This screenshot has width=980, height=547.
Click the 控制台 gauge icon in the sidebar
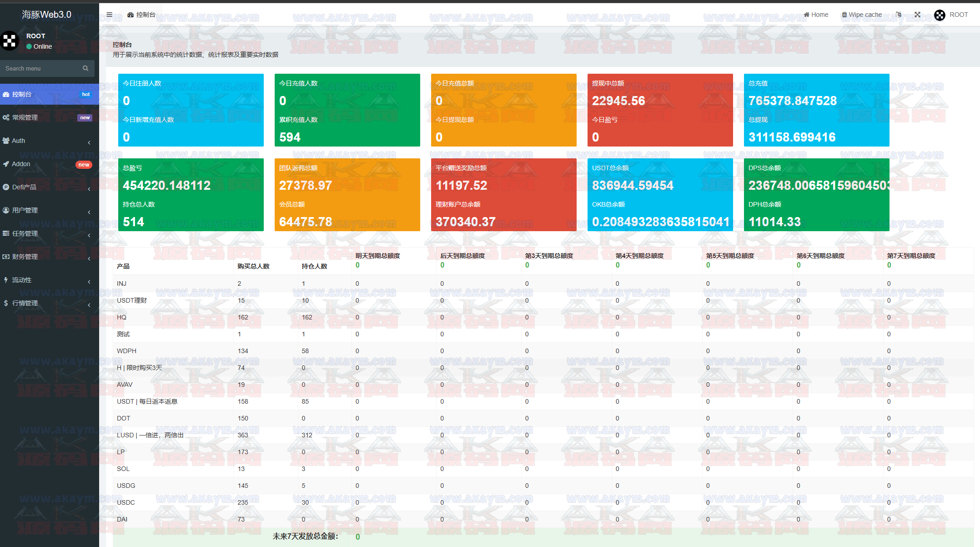(x=6, y=94)
